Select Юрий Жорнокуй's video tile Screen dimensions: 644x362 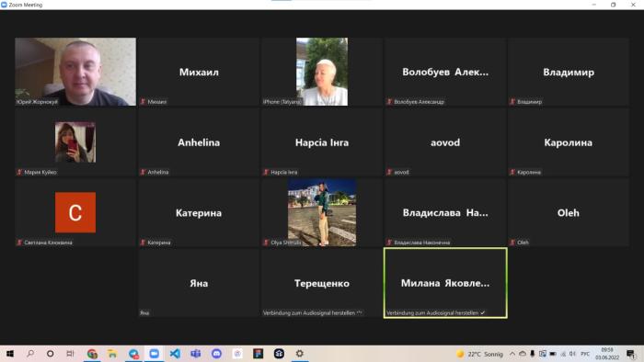click(75, 72)
